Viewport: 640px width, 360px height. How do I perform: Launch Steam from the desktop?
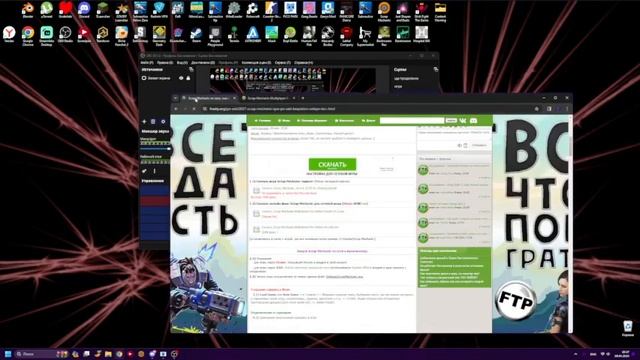tap(196, 34)
